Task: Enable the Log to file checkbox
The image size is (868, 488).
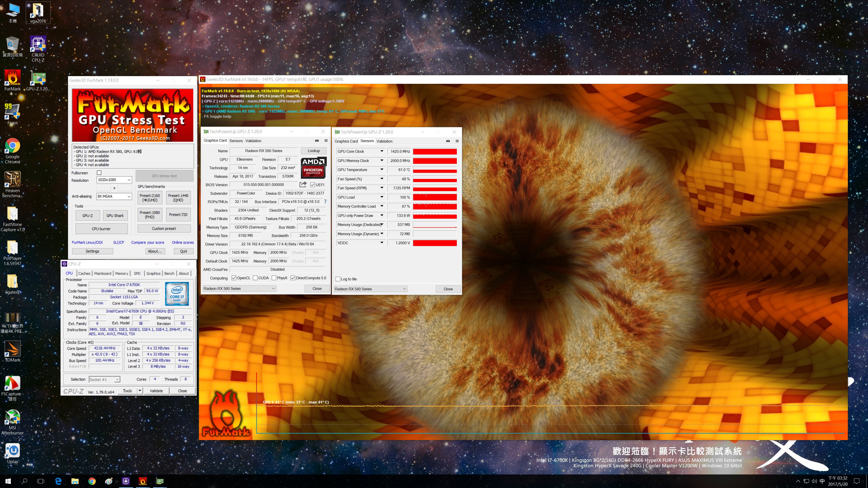Action: 338,279
